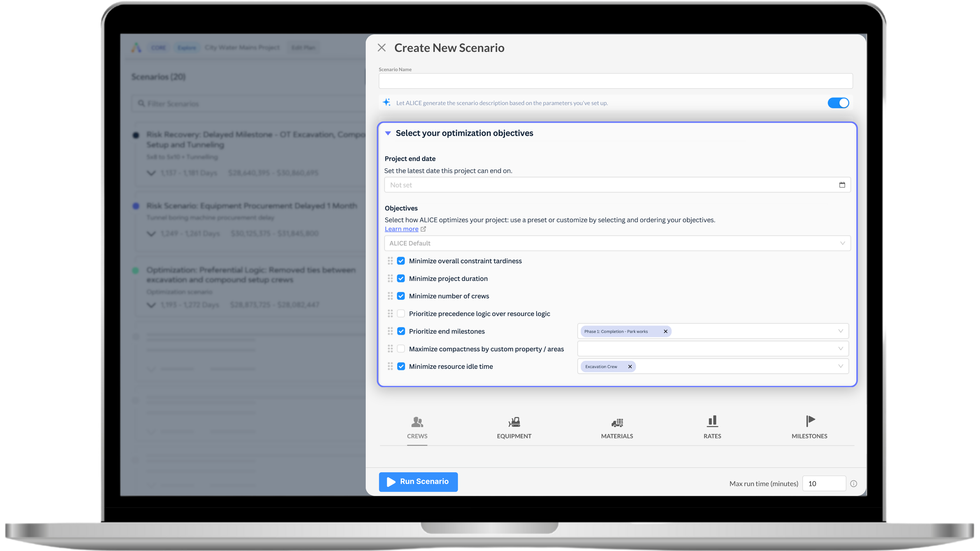The image size is (980, 551).
Task: Click the Max run time minutes field
Action: click(824, 484)
